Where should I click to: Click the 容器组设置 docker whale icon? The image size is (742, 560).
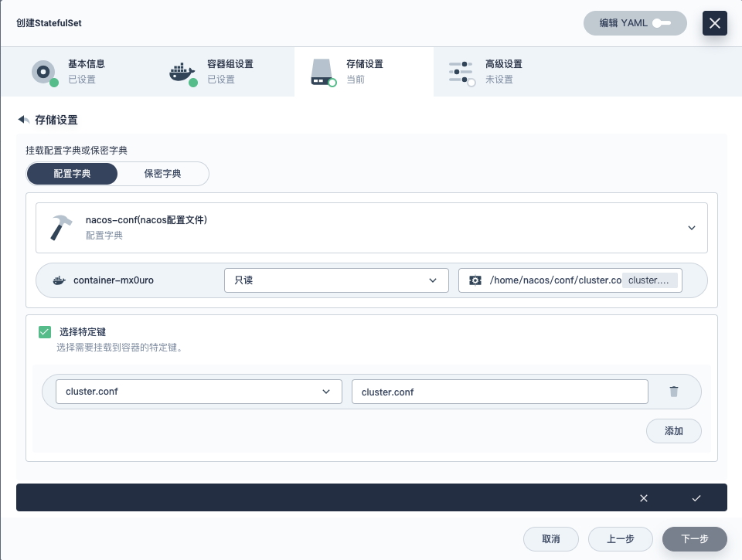[x=182, y=73]
